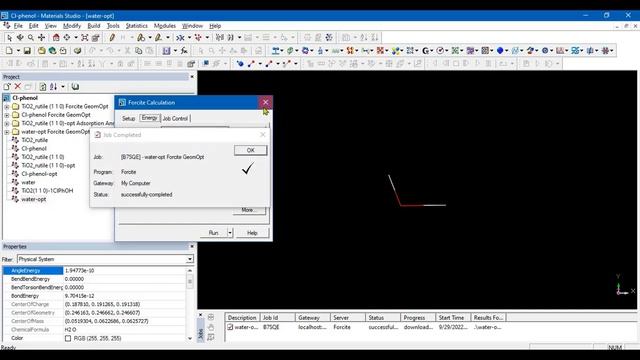Switch to Energy tab in Forcite Calculation

(x=149, y=118)
